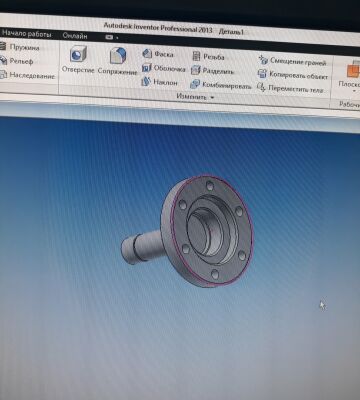
Task: Expand the Изменить panel dropdown
Action: [x=212, y=98]
